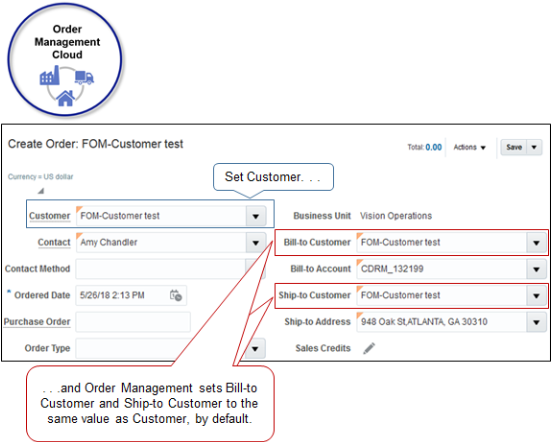Click the Contact label link

(x=54, y=243)
